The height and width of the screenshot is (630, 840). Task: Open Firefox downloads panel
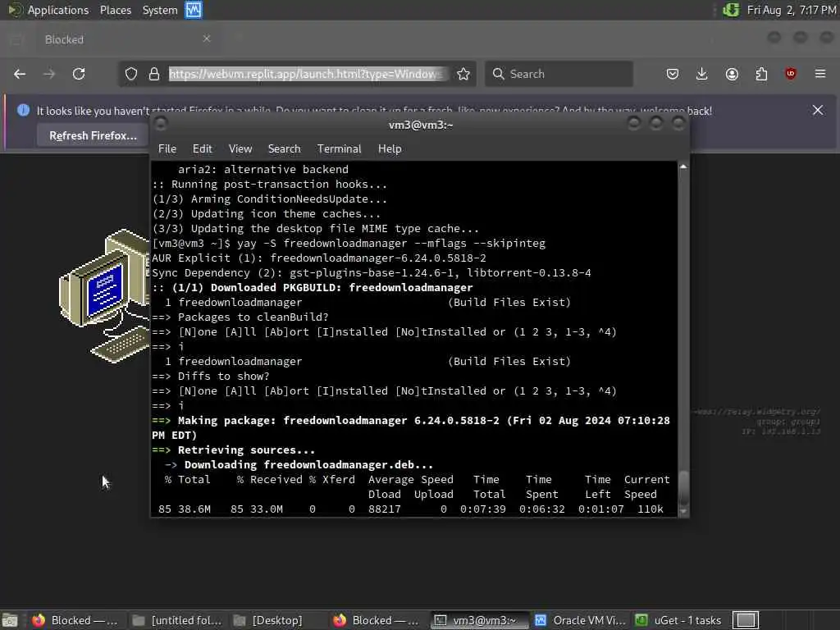pyautogui.click(x=702, y=74)
